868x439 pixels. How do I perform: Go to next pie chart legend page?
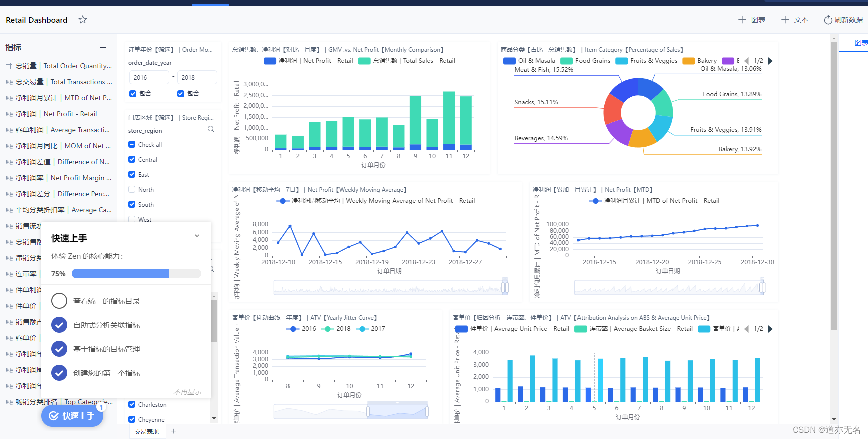pos(771,61)
